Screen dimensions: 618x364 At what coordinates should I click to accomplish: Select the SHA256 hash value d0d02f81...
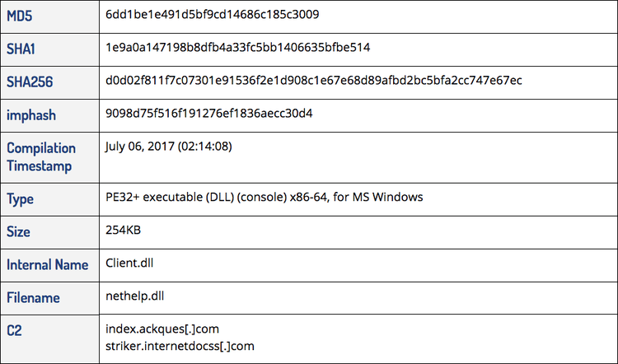(x=314, y=81)
